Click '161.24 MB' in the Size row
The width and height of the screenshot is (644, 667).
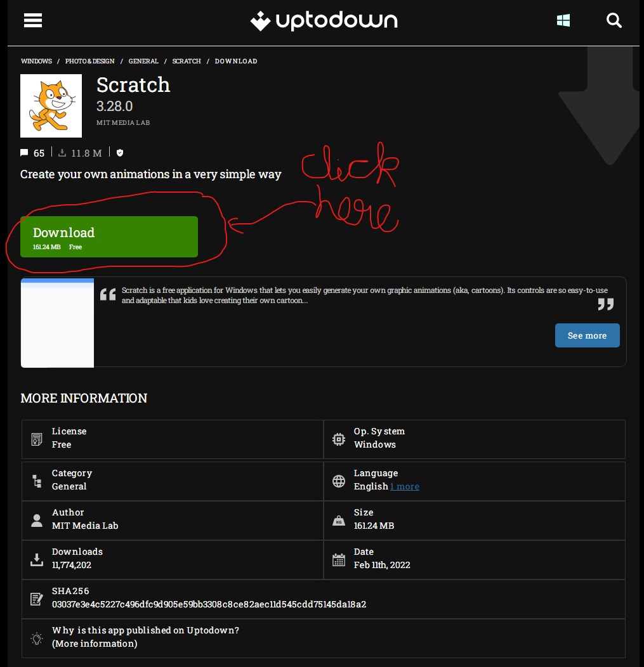coord(374,526)
